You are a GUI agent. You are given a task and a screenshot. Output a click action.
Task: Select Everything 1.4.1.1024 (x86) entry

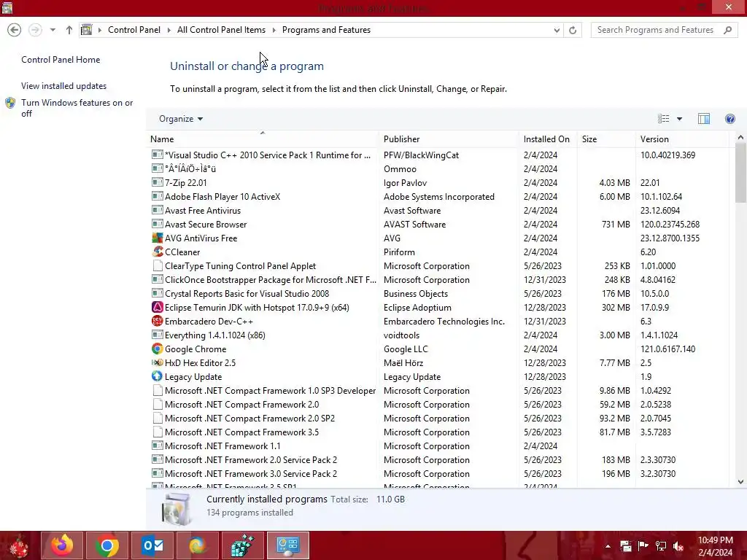[215, 335]
